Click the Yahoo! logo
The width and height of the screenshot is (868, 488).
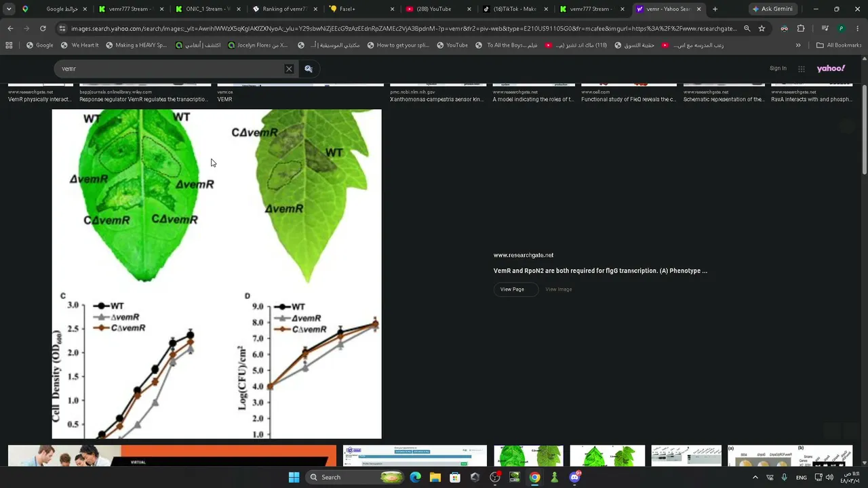[831, 68]
